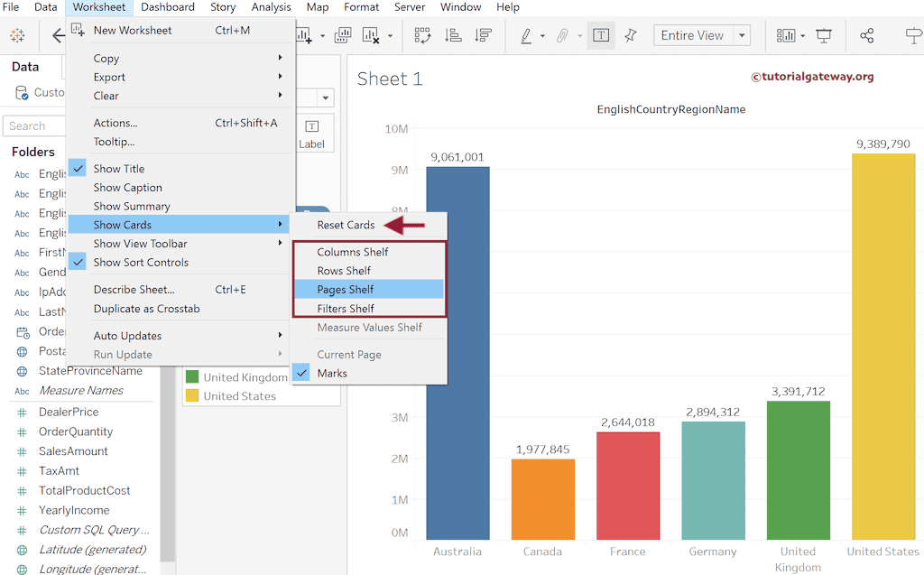Image resolution: width=924 pixels, height=575 pixels.
Task: Open the Entire View fit dropdown
Action: coord(742,36)
